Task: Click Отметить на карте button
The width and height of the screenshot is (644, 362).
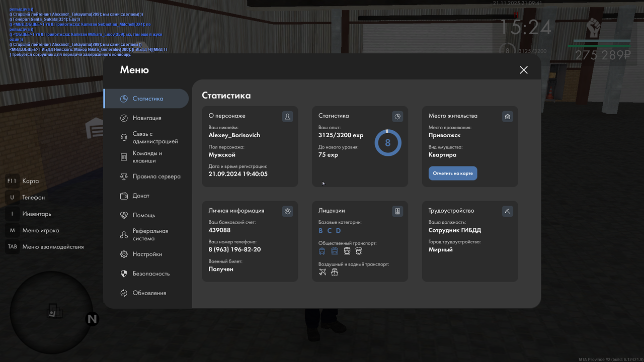Action: click(x=453, y=173)
